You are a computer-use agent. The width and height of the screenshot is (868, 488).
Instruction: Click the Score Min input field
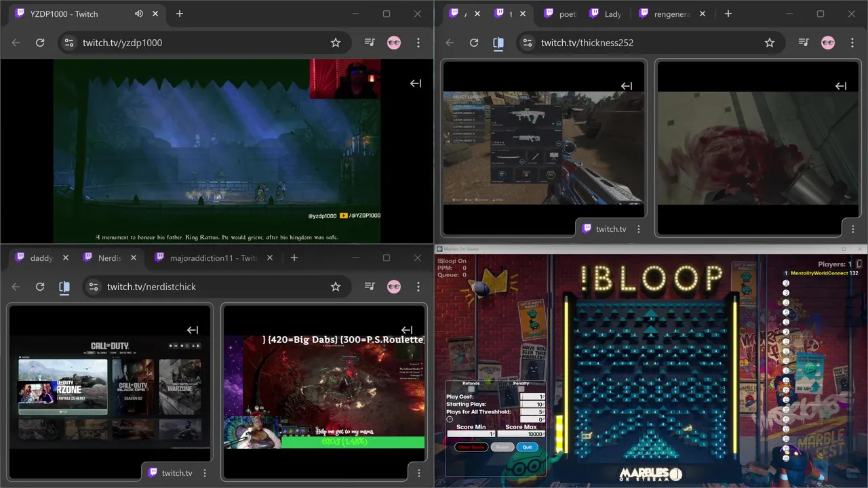pyautogui.click(x=471, y=434)
